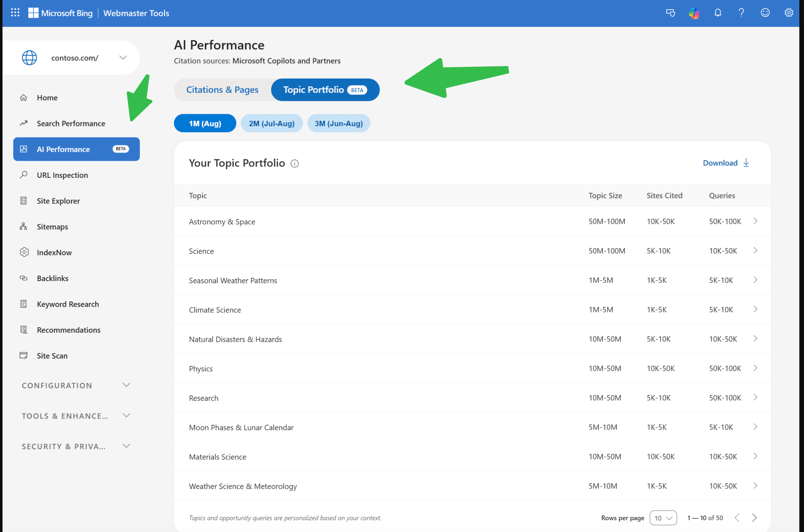804x532 pixels.
Task: Open Astronomy & Space row chevron
Action: click(x=756, y=221)
